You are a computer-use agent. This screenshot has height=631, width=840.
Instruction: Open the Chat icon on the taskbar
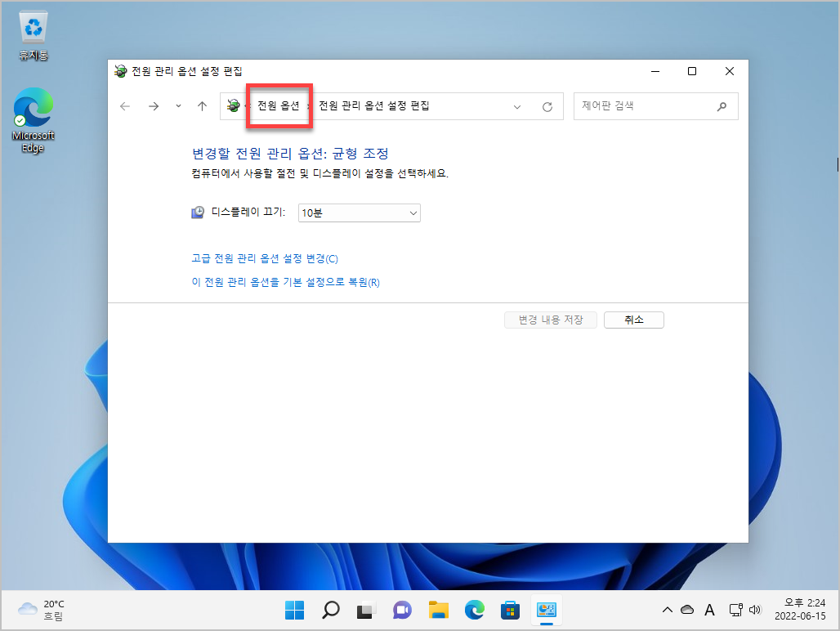coord(402,610)
